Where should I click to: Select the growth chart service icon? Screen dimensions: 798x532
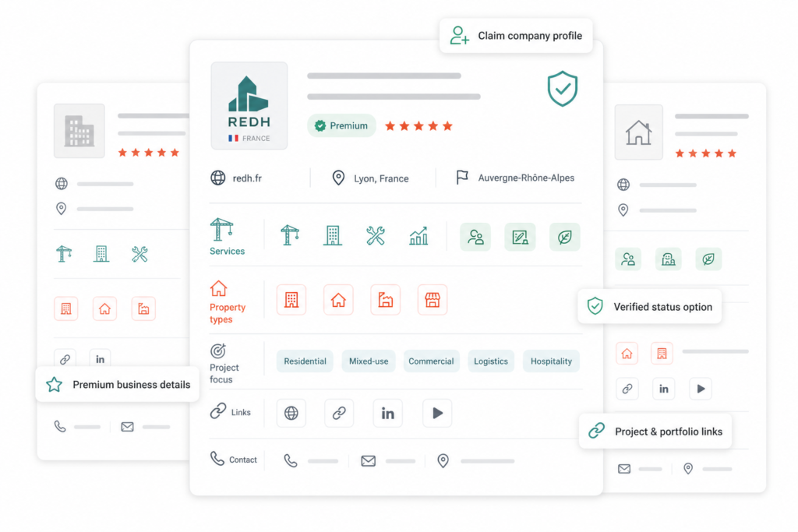click(x=418, y=236)
